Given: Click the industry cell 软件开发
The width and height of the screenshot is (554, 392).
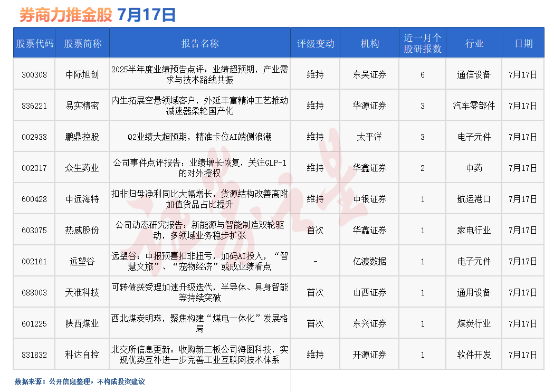Looking at the screenshot, I should (x=474, y=355).
